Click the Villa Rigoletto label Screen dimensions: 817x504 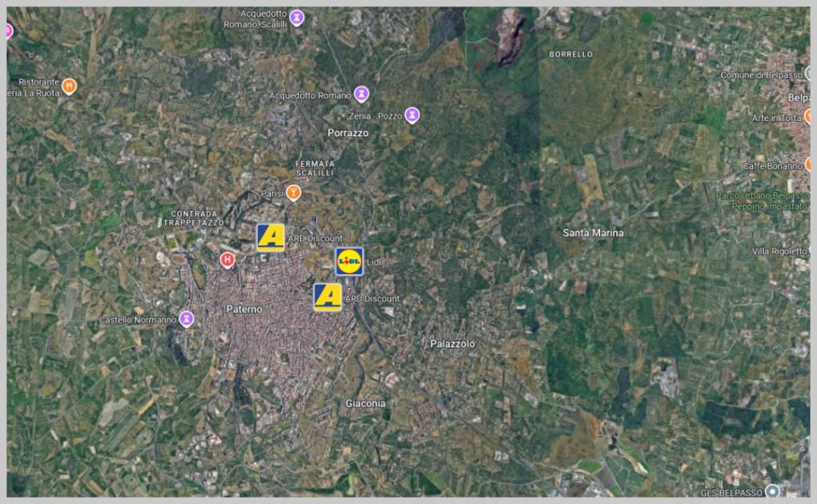(x=780, y=251)
